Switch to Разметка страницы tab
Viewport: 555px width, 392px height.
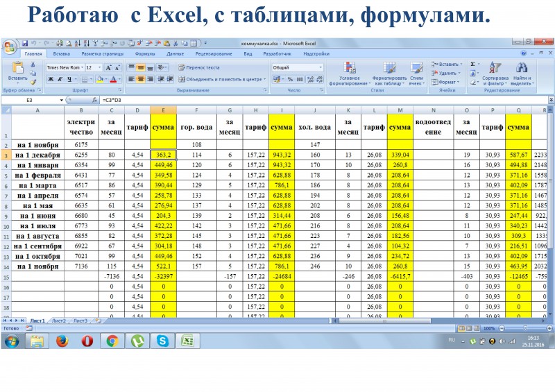(x=102, y=54)
